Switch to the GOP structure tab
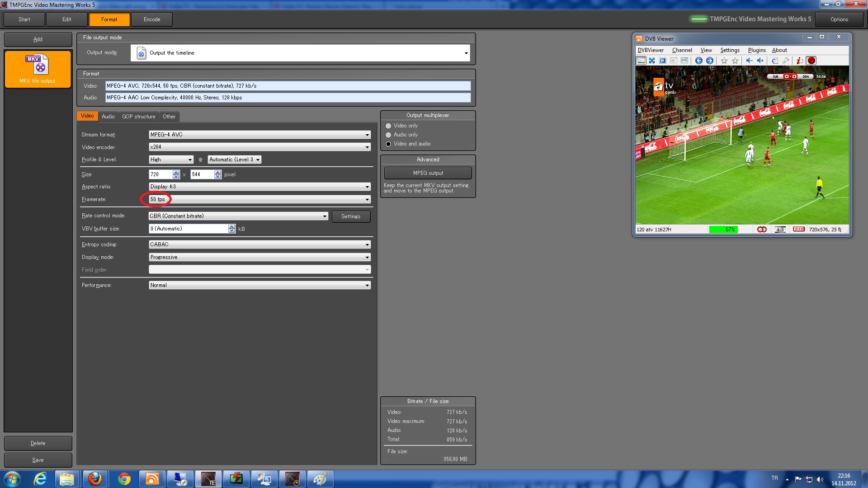868x488 pixels. [x=138, y=117]
